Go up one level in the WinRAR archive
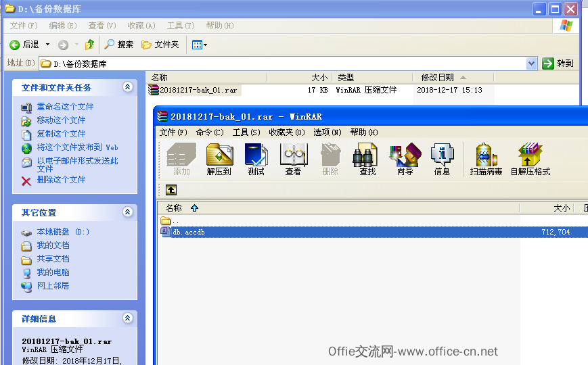588x365 pixels. click(x=171, y=190)
